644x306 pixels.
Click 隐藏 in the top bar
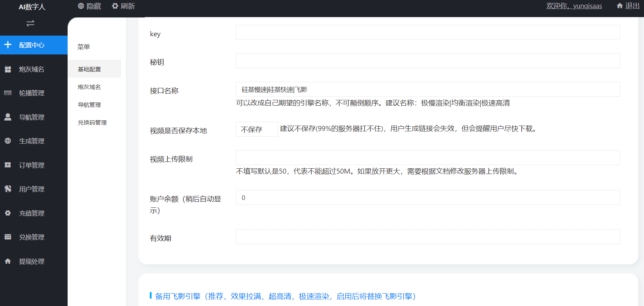pos(94,6)
